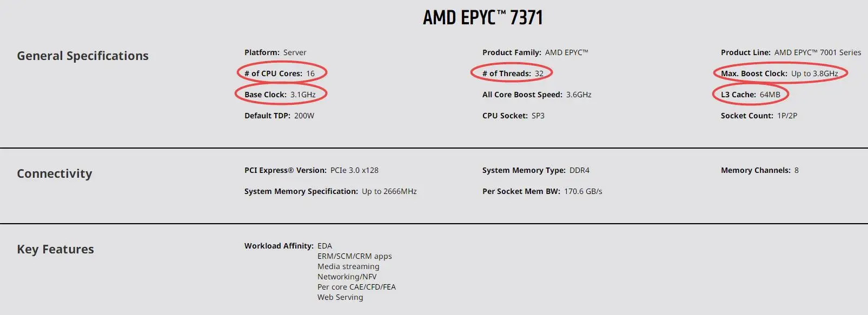Viewport: 868px width, 315px height.
Task: Click the AMD EPYC 7371 title
Action: tap(482, 18)
